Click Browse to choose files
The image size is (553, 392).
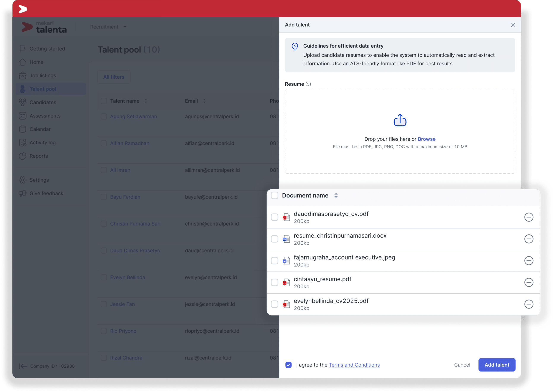(x=426, y=139)
